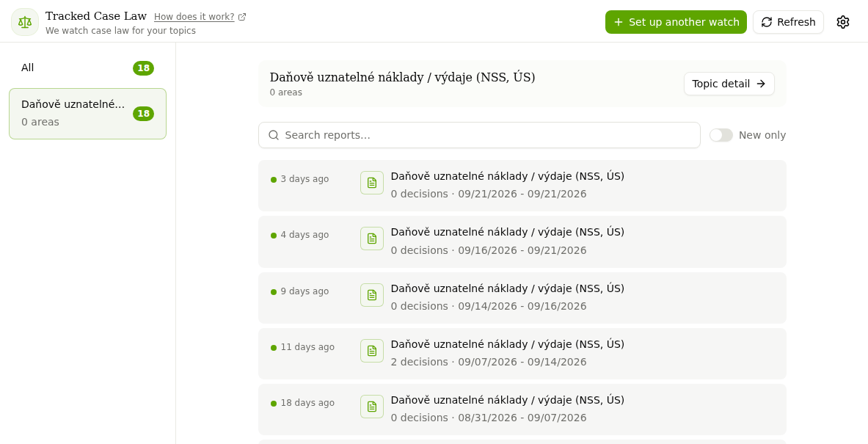Screen dimensions: 868x444
Task: Click the document icon of the 3 days ago report
Action: point(372,183)
